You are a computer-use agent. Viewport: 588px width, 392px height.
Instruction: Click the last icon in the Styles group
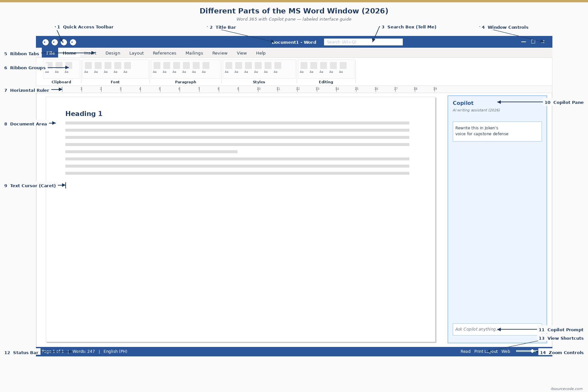(x=278, y=65)
